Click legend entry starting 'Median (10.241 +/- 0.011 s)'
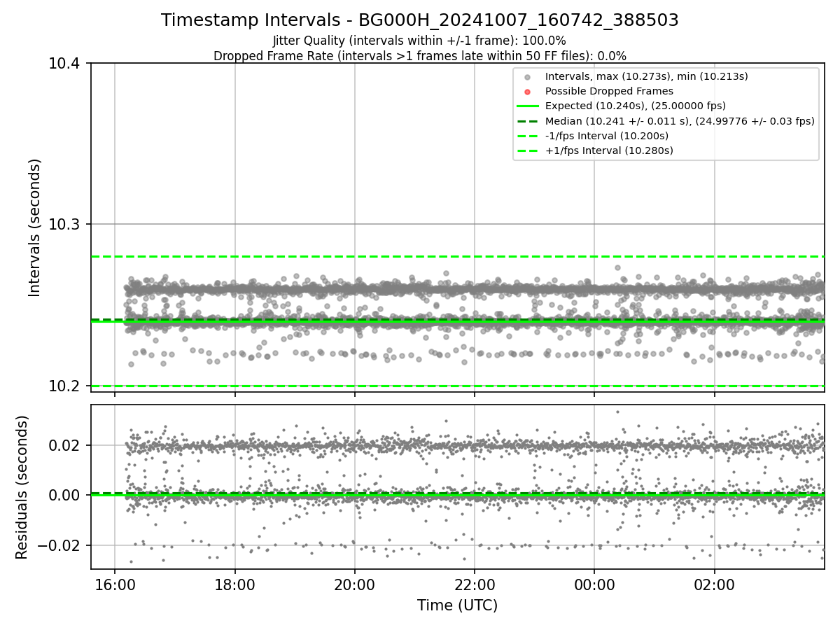This screenshot has height=630, width=840. (x=680, y=121)
